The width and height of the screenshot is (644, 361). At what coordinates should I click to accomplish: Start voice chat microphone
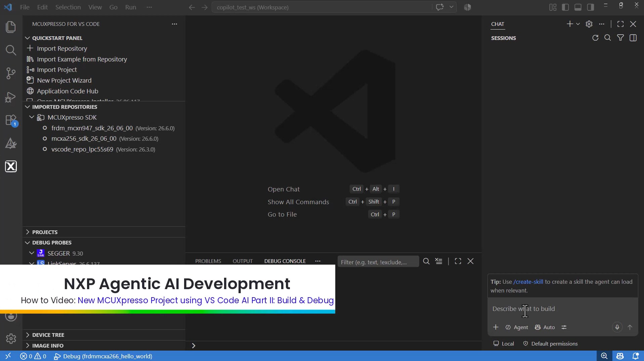(x=617, y=327)
